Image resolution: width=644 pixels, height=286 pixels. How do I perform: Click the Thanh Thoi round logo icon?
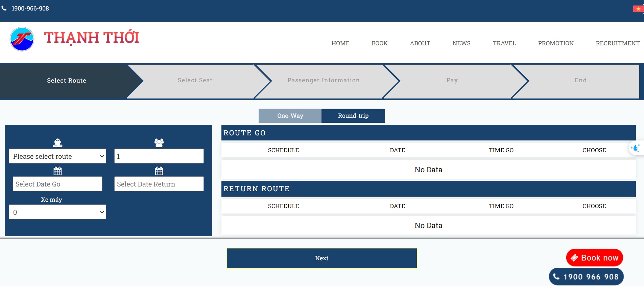(x=22, y=39)
